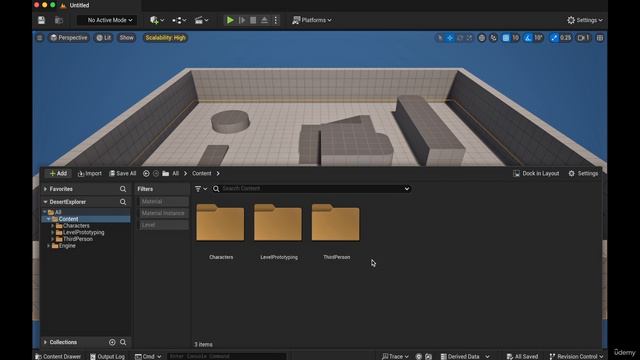Toggle the Level filter
The height and width of the screenshot is (360, 640).
coord(163,225)
